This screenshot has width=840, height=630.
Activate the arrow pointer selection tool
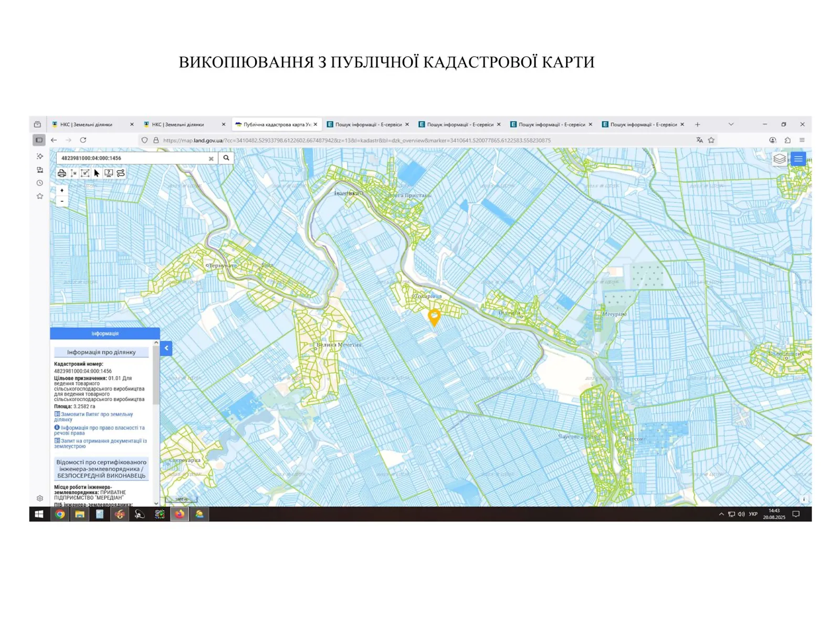[97, 173]
